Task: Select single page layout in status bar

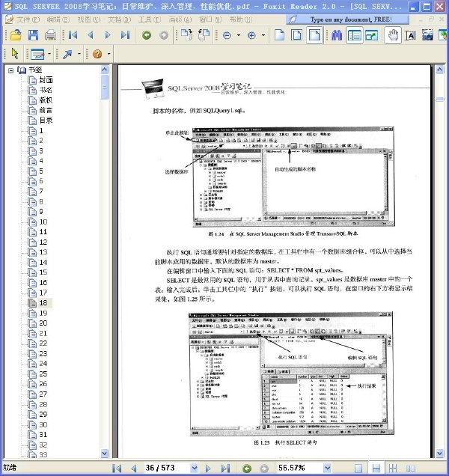Action: click(x=358, y=469)
